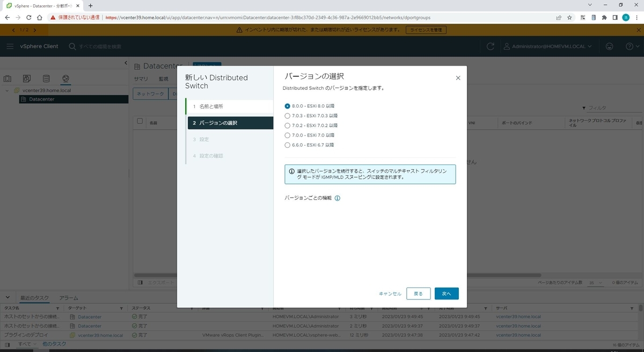
Task: Open the 他のタスク link
Action: [x=54, y=344]
